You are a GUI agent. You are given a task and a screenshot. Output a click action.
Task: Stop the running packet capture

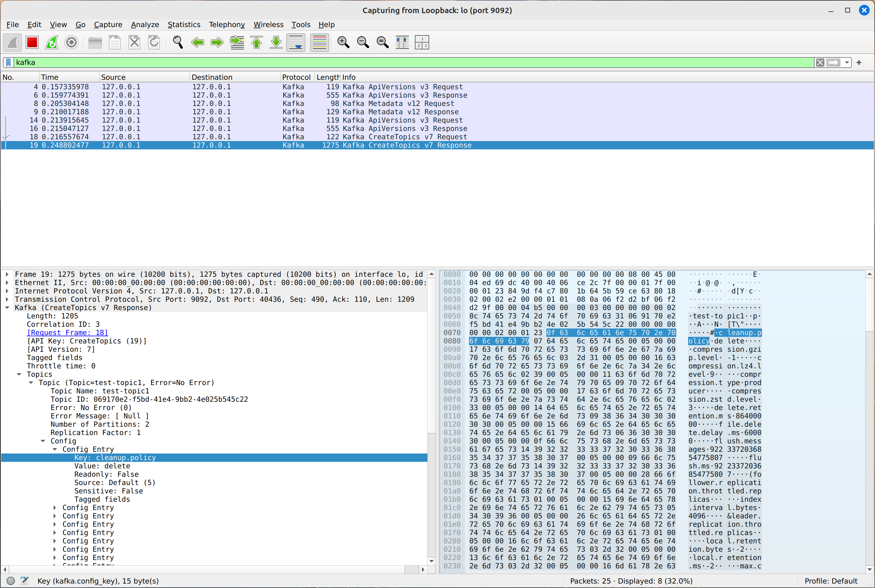click(32, 42)
